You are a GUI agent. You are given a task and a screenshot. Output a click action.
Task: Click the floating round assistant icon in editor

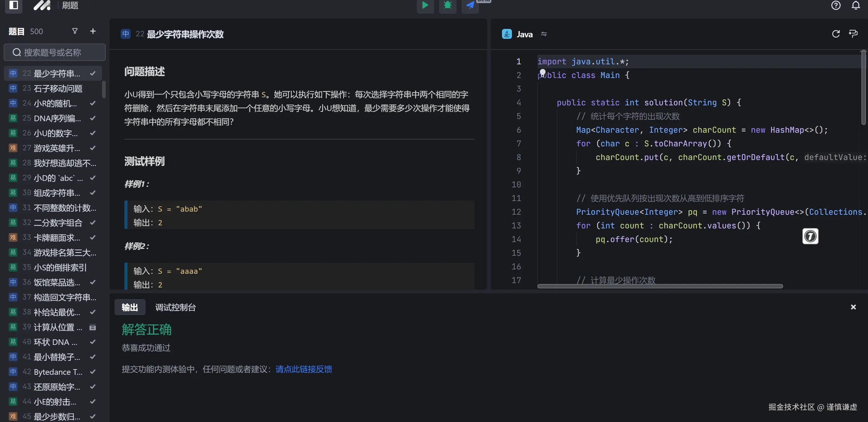point(810,236)
